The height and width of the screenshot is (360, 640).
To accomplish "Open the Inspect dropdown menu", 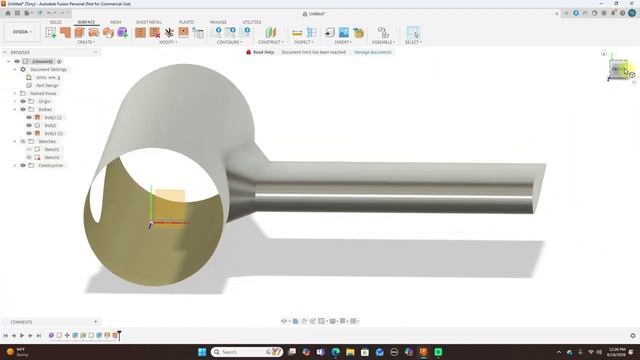I will click(304, 42).
